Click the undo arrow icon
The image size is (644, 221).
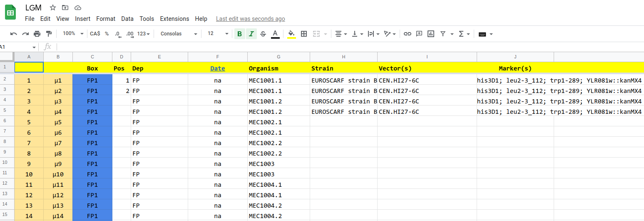(x=14, y=34)
